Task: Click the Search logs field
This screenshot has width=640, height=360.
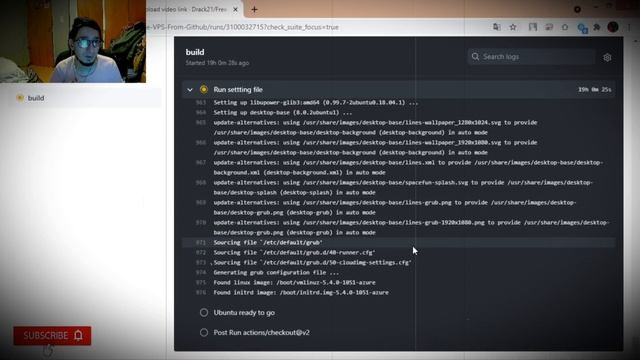Action: click(531, 57)
